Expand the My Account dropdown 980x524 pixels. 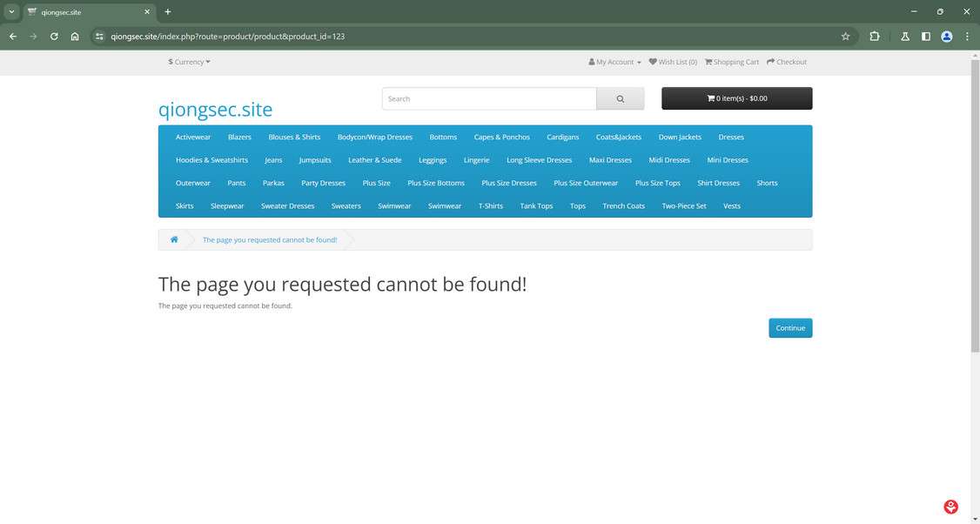tap(614, 62)
